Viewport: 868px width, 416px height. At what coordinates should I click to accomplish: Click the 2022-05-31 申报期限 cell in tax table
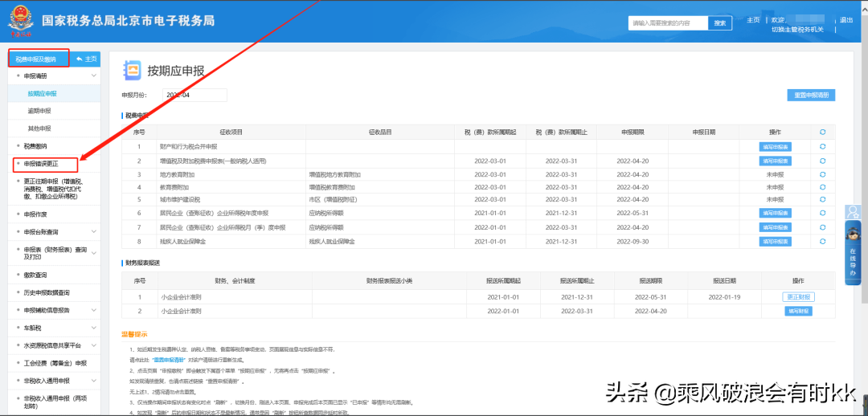633,213
